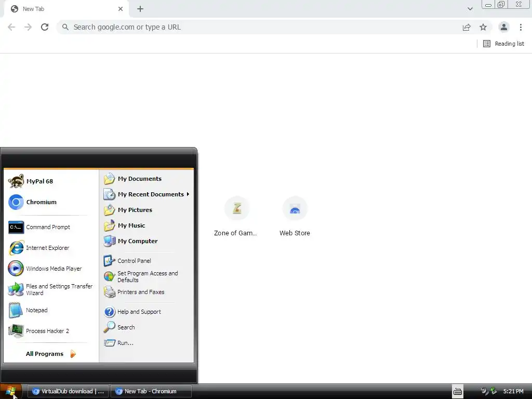
Task: Open Web Store shortcut tile
Action: 295,217
